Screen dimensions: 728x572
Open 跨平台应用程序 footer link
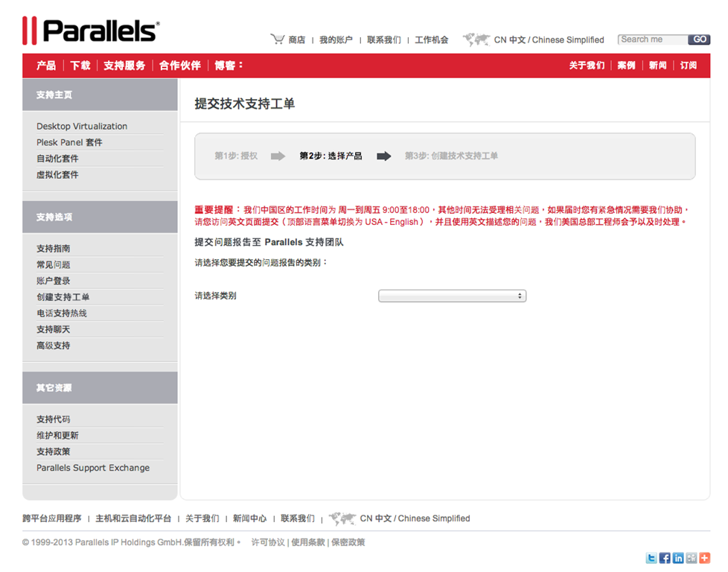click(x=52, y=518)
